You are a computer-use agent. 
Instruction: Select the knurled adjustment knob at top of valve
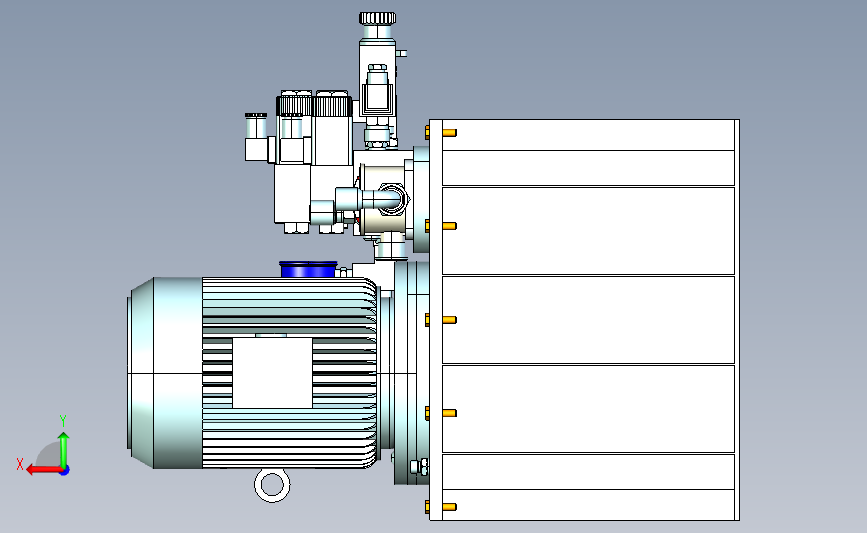(x=377, y=18)
